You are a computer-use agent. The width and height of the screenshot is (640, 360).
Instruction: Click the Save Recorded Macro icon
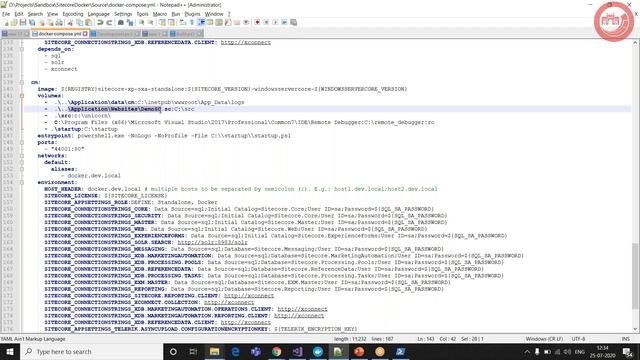293,22
